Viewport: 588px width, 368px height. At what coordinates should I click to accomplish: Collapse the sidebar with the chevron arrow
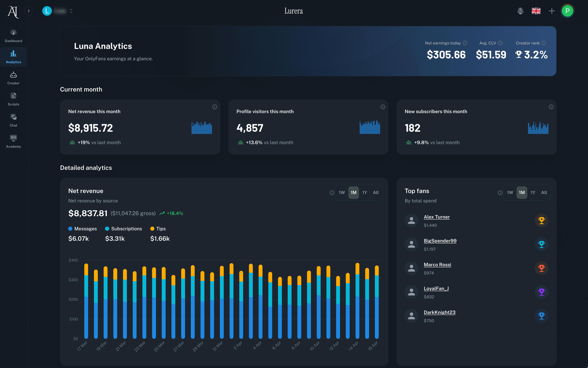tap(29, 11)
